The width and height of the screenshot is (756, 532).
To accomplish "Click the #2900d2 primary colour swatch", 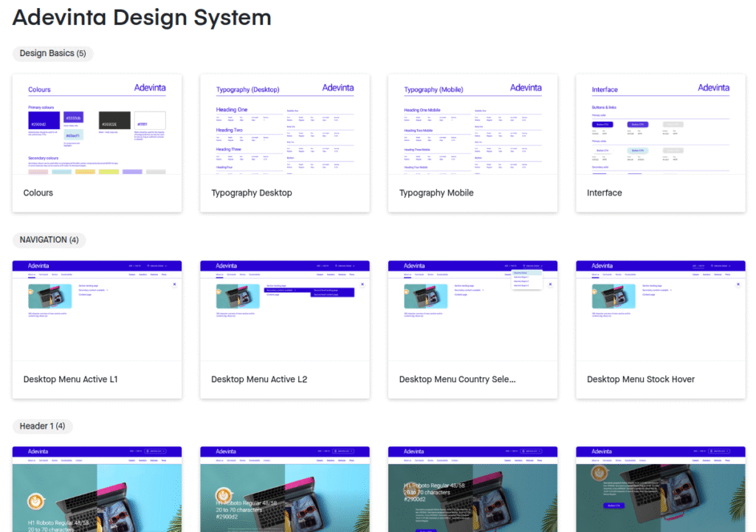I will 44,121.
